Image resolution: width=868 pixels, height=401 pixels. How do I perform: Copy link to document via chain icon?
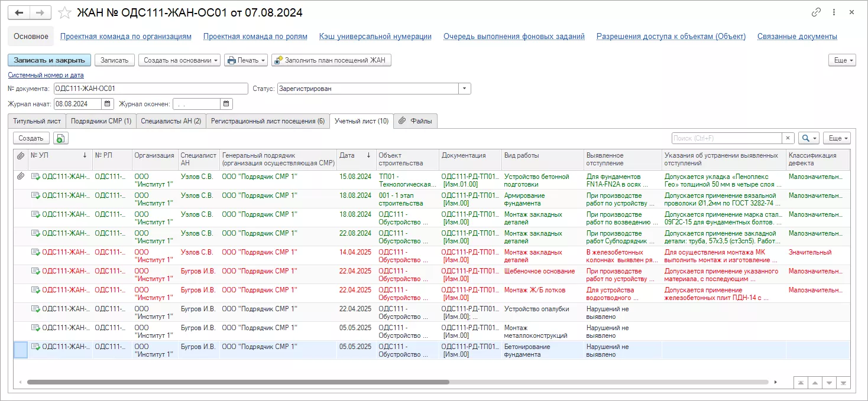click(816, 12)
